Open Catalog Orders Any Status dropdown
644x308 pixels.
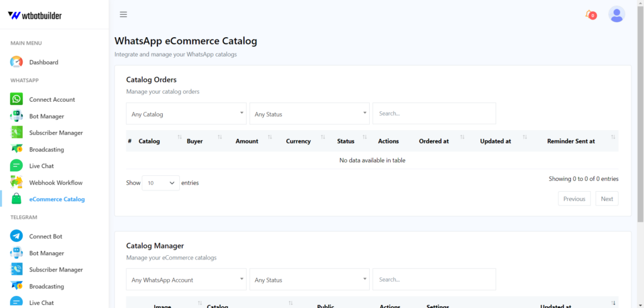[x=309, y=114]
